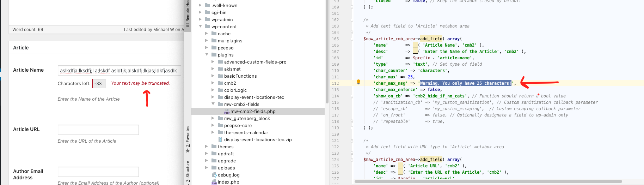Click the colorLogic folder icon
This screenshot has width=644, height=185.
220,90
